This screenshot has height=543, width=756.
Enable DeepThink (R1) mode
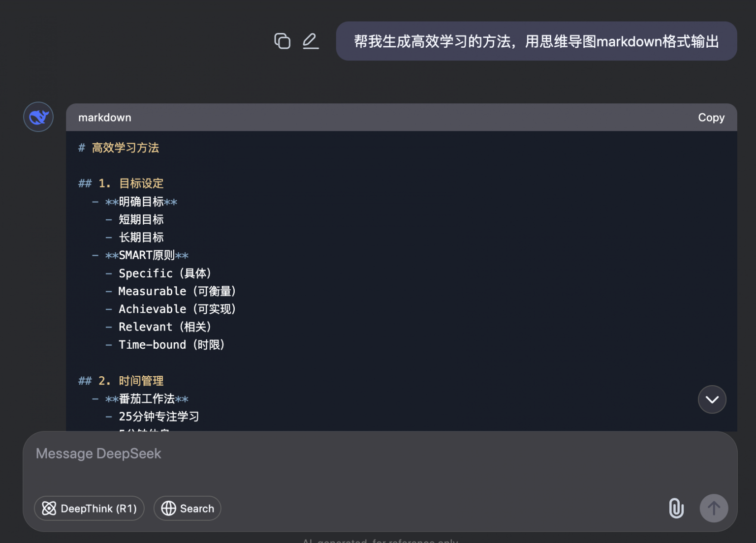[x=89, y=508]
